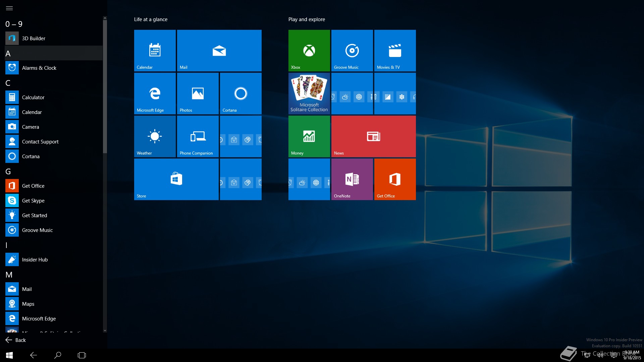Open Cortana from the left app list

(x=54, y=156)
